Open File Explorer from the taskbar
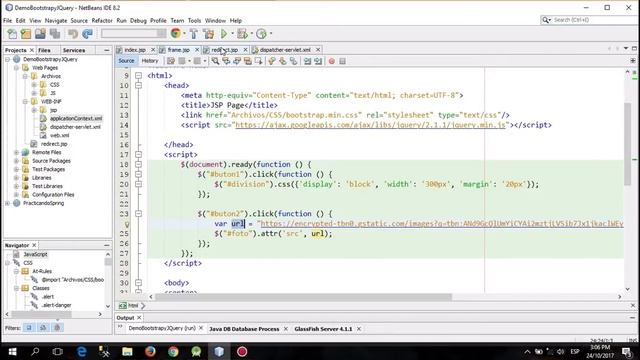 tap(127, 351)
